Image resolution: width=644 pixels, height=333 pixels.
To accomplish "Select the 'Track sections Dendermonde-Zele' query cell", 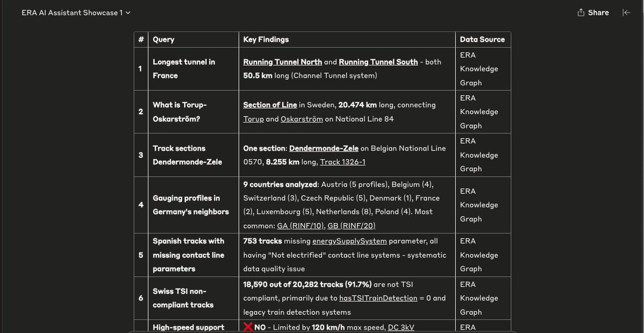I will (193, 155).
